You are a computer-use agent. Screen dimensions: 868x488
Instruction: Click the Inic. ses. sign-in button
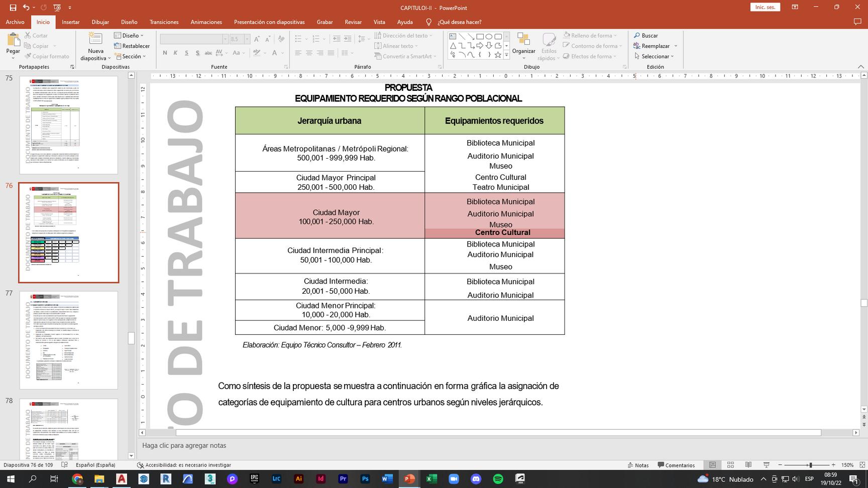tap(766, 7)
